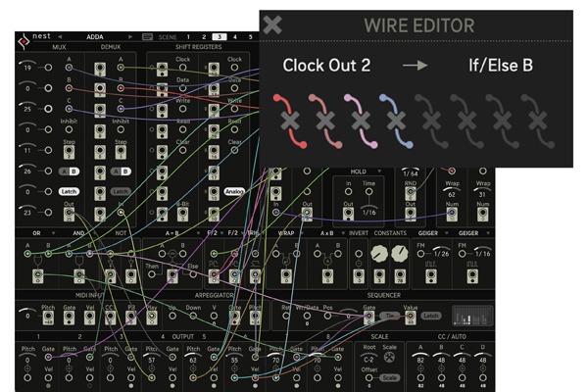Open the preset browser list icon
The width and height of the screenshot is (588, 392).
pos(148,36)
